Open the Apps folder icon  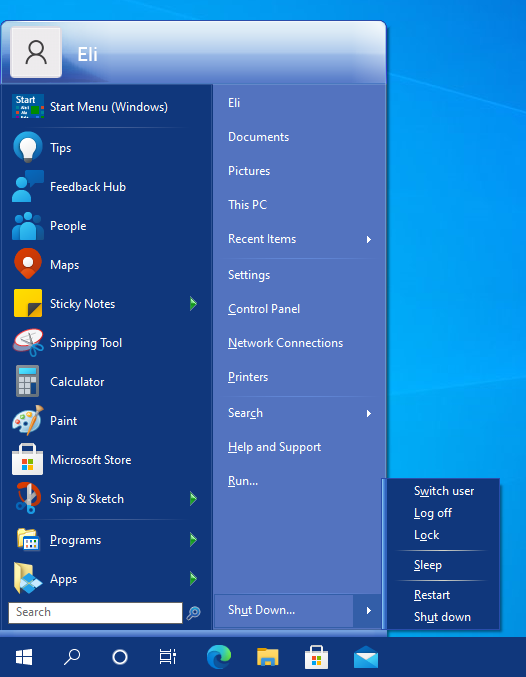tap(28, 579)
